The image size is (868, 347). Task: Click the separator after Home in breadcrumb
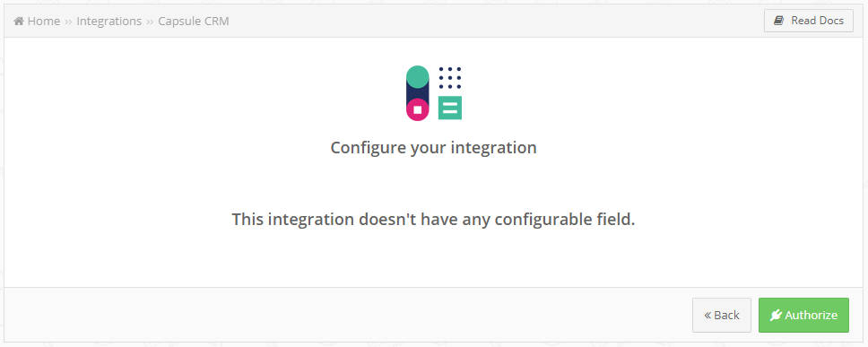pyautogui.click(x=69, y=22)
